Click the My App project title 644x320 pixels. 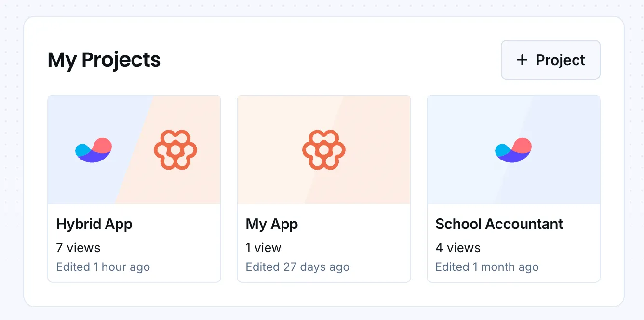click(x=271, y=224)
